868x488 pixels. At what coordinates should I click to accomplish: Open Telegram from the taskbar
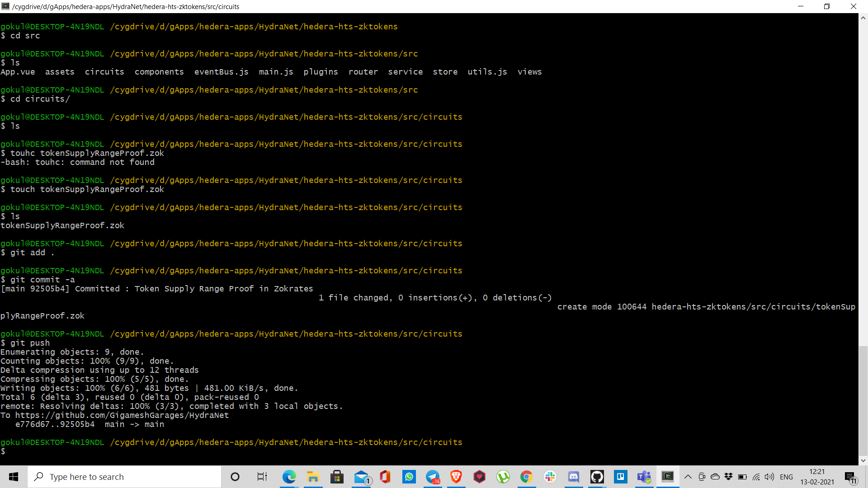click(x=433, y=477)
